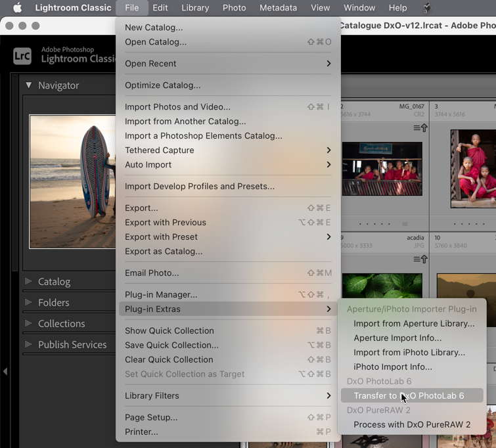Expand the Publish Services panel
This screenshot has height=448, width=496.
pyautogui.click(x=28, y=344)
